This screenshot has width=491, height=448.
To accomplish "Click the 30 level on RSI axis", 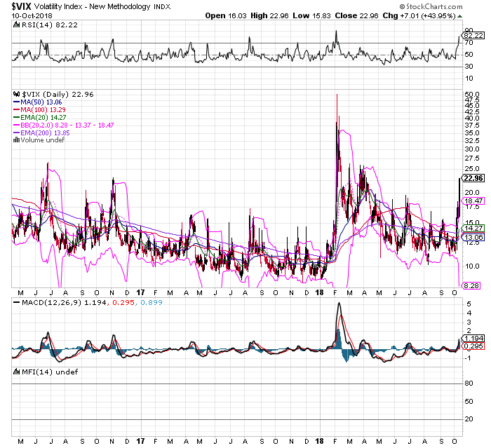I will tap(469, 67).
